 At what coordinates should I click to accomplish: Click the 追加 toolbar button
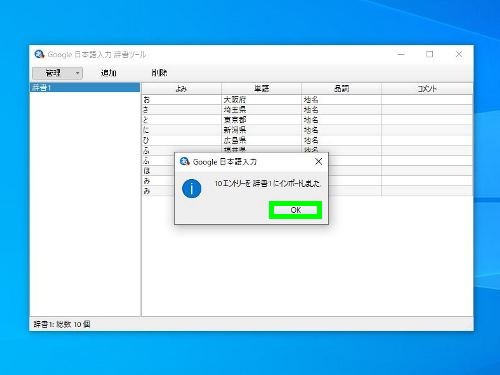click(109, 73)
